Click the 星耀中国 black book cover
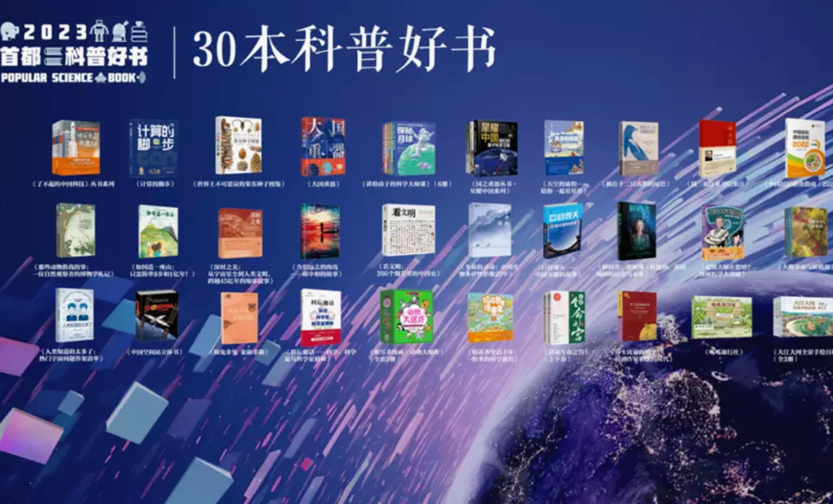833x504 pixels. pos(492,148)
